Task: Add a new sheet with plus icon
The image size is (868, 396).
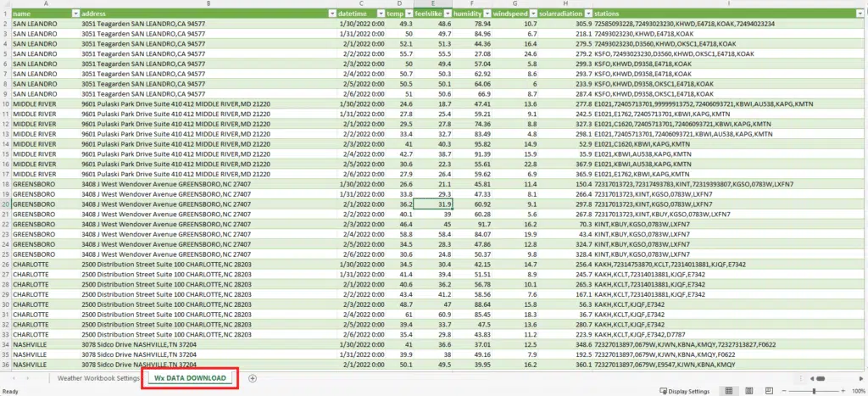Action: click(x=253, y=377)
